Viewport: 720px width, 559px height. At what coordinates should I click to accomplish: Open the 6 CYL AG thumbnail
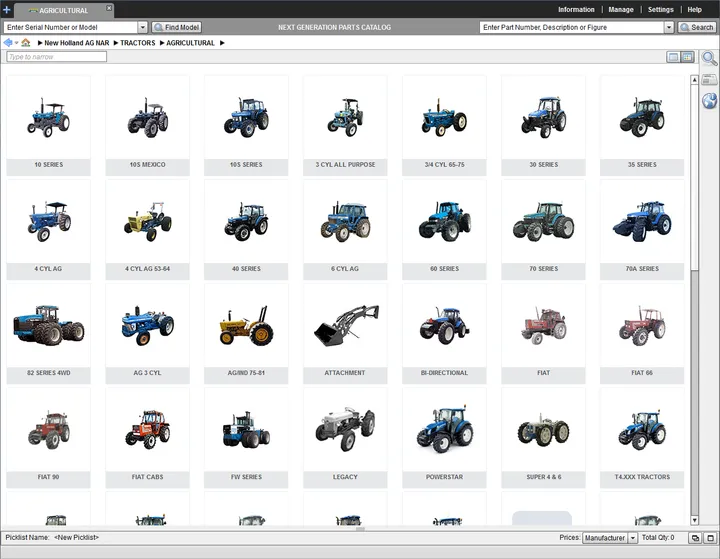pyautogui.click(x=345, y=230)
